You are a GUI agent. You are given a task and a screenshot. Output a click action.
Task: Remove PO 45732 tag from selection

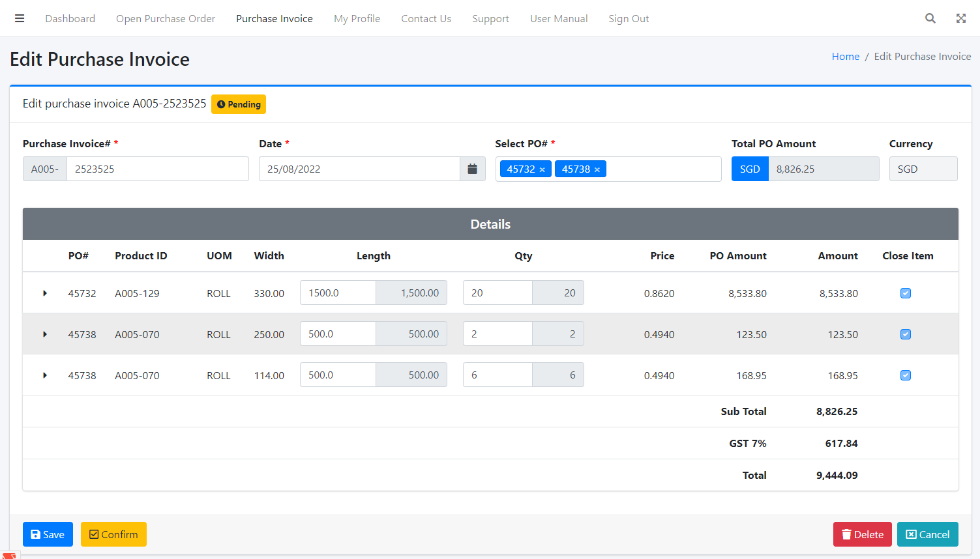pos(542,169)
